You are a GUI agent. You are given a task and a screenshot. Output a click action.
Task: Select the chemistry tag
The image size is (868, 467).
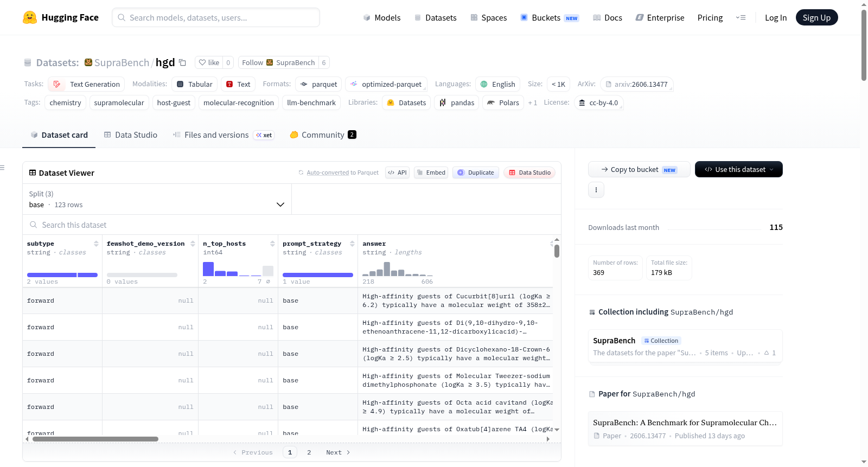click(x=65, y=103)
